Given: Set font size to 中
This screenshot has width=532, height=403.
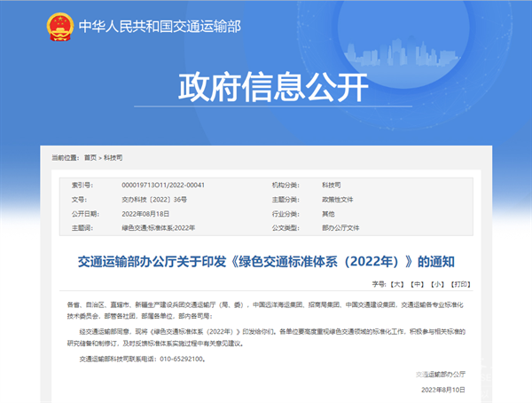Looking at the screenshot, I should (x=417, y=284).
